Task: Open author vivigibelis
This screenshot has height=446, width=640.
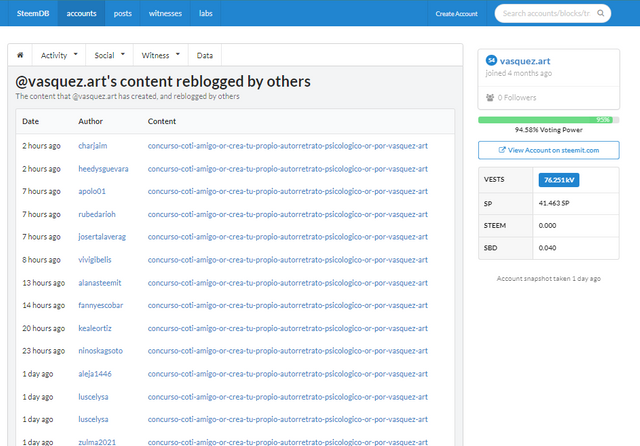Action: [x=95, y=260]
